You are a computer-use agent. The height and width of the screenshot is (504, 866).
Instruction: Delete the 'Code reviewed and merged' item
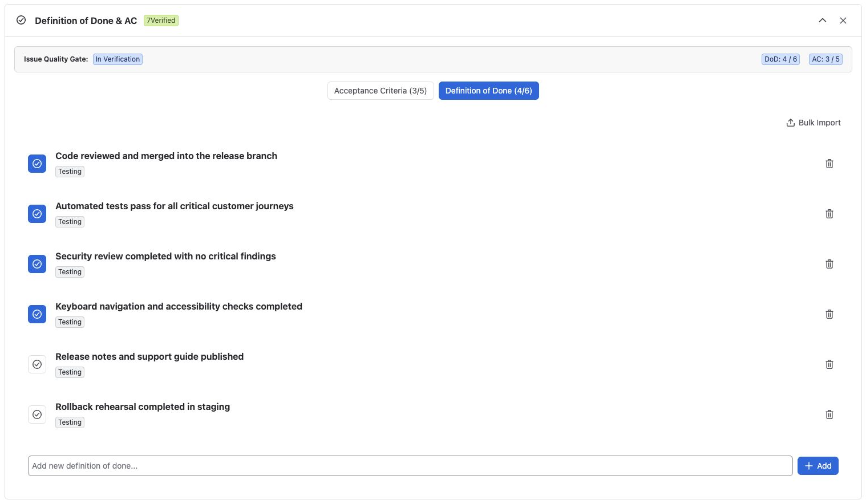829,164
